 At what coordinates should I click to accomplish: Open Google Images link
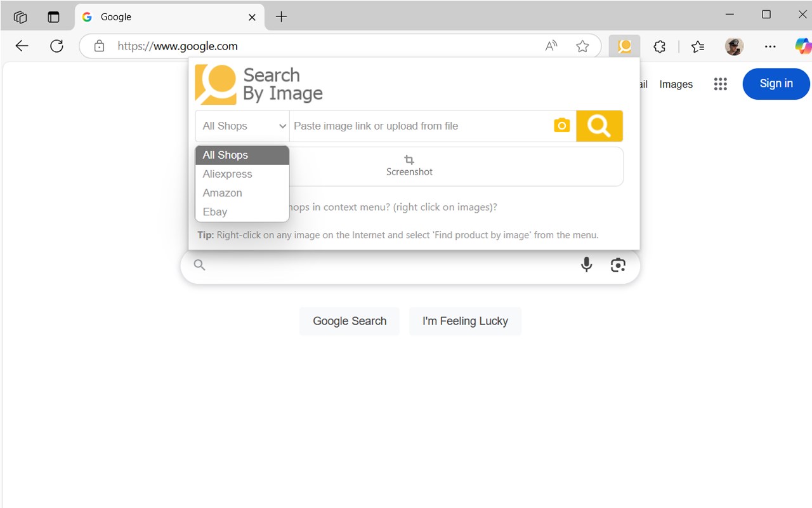pyautogui.click(x=676, y=84)
